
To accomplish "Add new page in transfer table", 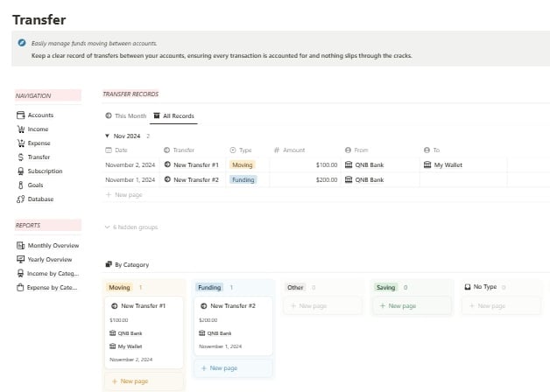I will [127, 194].
